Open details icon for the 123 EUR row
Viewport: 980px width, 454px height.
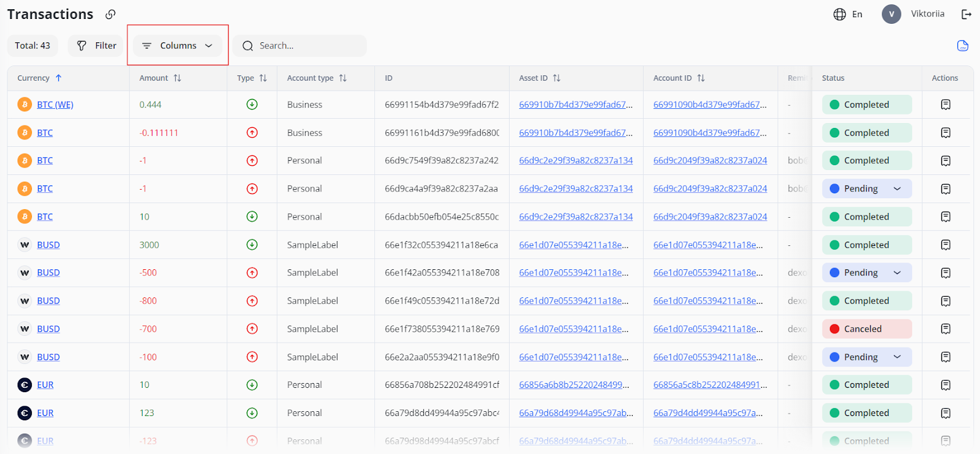point(946,413)
